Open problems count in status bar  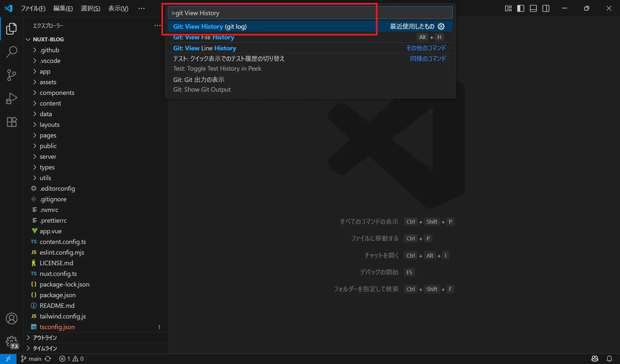(71, 359)
